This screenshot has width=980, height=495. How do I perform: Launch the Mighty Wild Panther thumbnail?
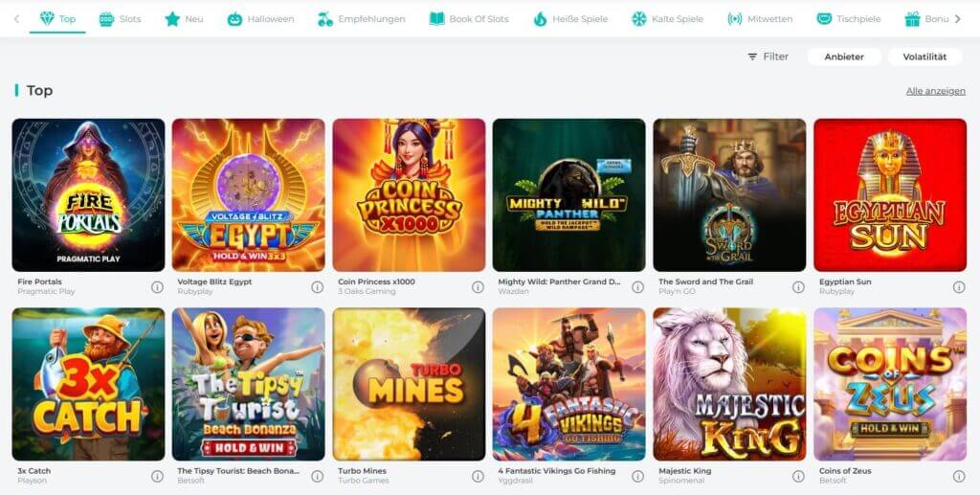568,195
